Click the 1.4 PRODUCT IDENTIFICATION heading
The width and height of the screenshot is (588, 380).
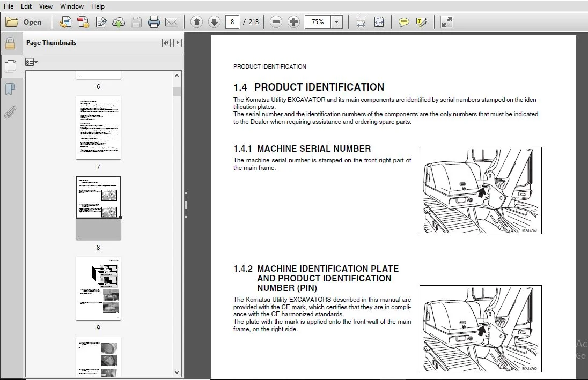coord(308,87)
